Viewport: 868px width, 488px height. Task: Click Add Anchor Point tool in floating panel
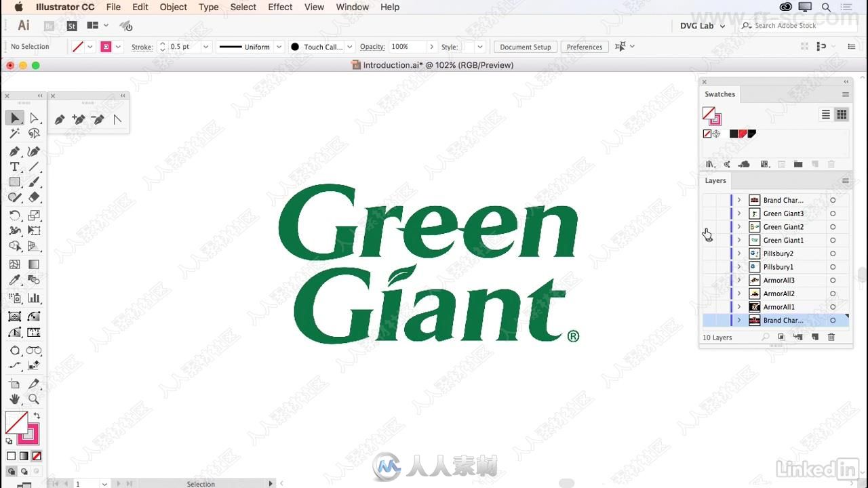(x=79, y=119)
